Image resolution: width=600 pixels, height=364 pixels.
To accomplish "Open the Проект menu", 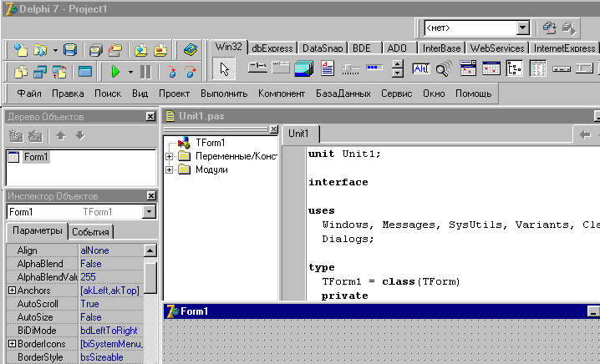I will 174,94.
